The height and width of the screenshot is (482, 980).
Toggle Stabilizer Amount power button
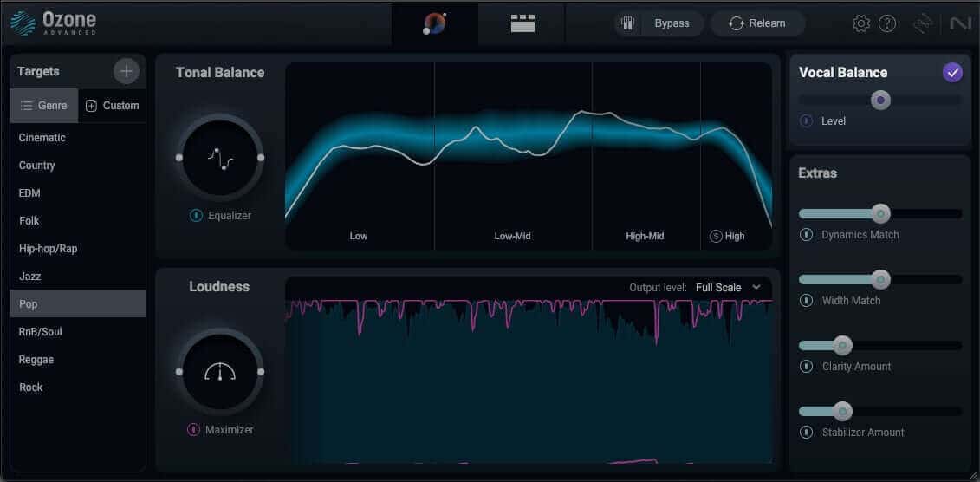point(806,432)
